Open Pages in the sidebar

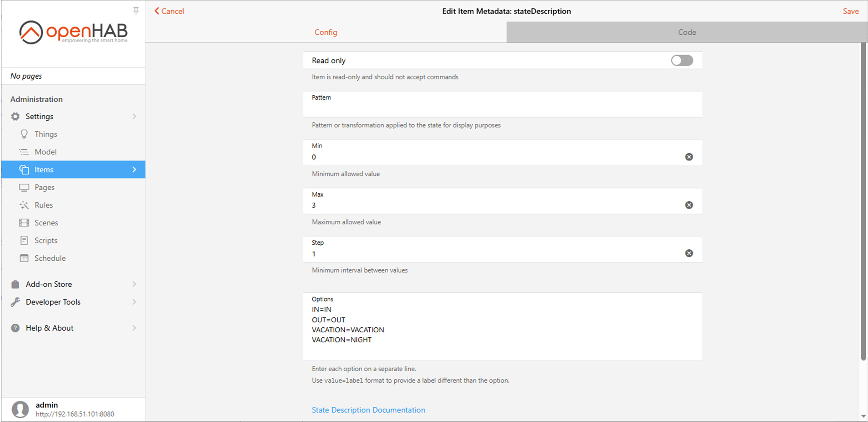point(73,187)
